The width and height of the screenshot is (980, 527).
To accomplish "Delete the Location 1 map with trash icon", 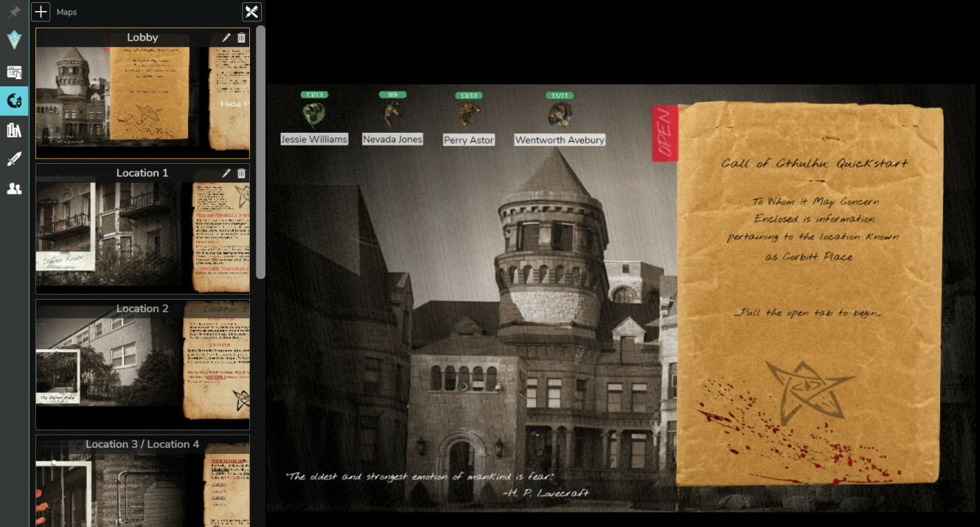I will coord(241,173).
